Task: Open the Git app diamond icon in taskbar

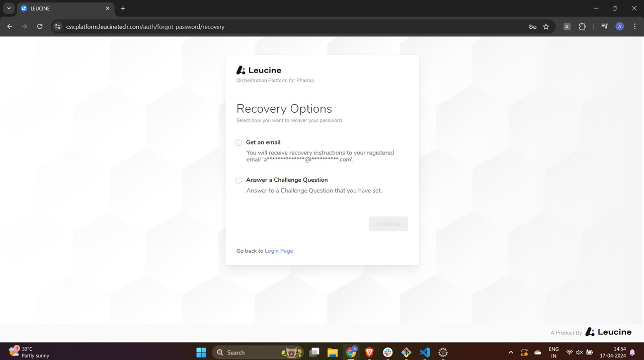Action: 406,352
